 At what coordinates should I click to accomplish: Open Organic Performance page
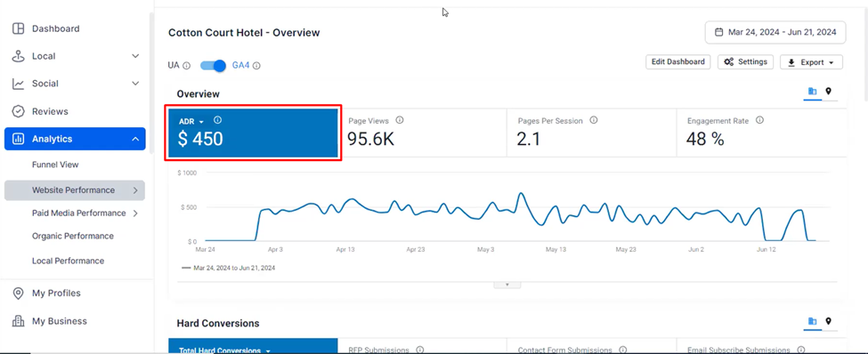(72, 237)
